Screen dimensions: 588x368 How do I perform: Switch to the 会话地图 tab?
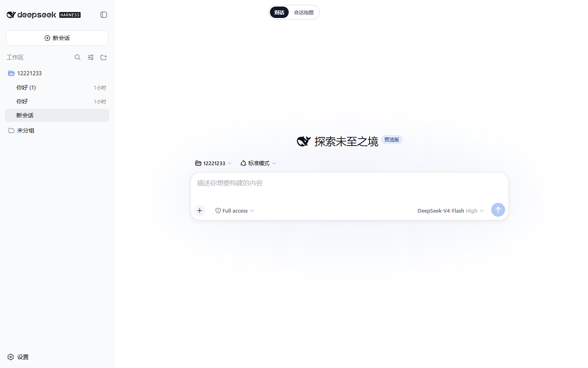click(304, 12)
